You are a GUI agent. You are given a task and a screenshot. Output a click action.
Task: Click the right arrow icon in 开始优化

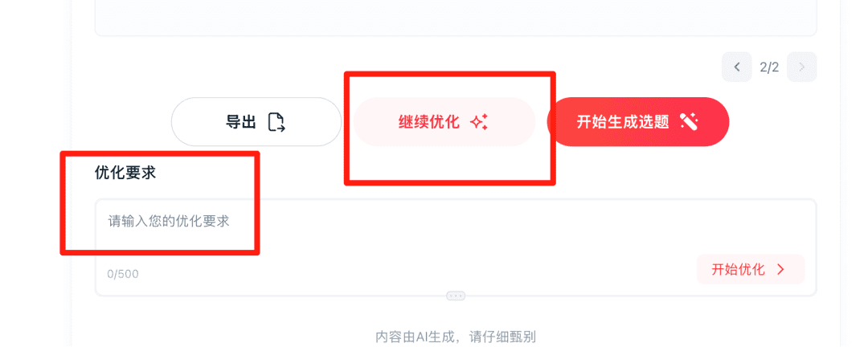point(781,270)
